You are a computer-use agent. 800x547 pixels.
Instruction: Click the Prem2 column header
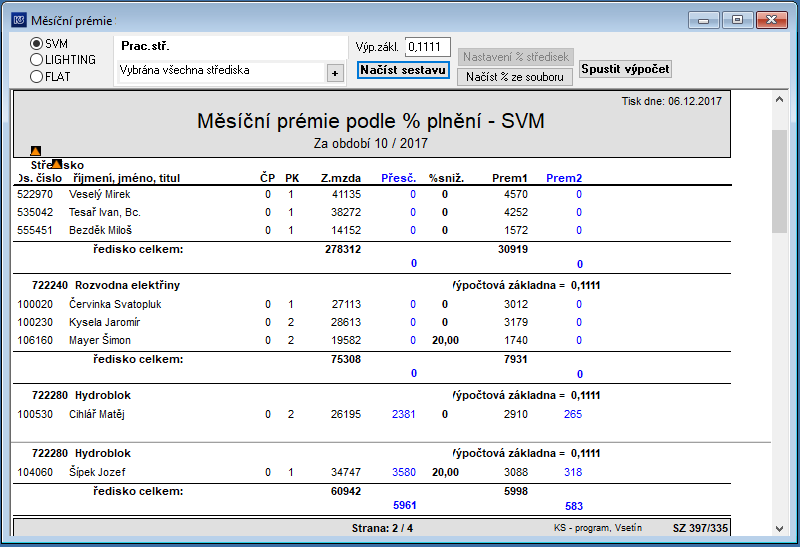[x=564, y=178]
